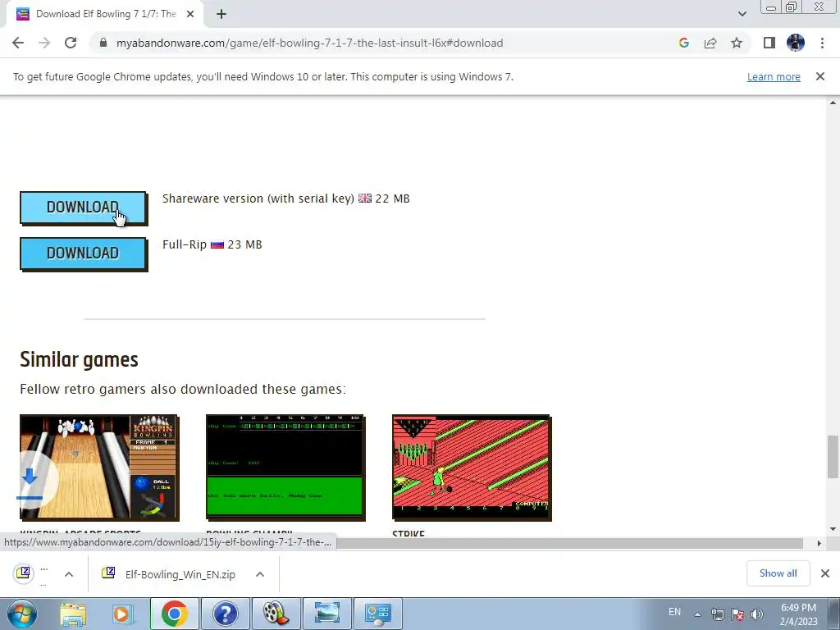Open the Windows Start menu
Screen dimensions: 840x630
[21, 614]
